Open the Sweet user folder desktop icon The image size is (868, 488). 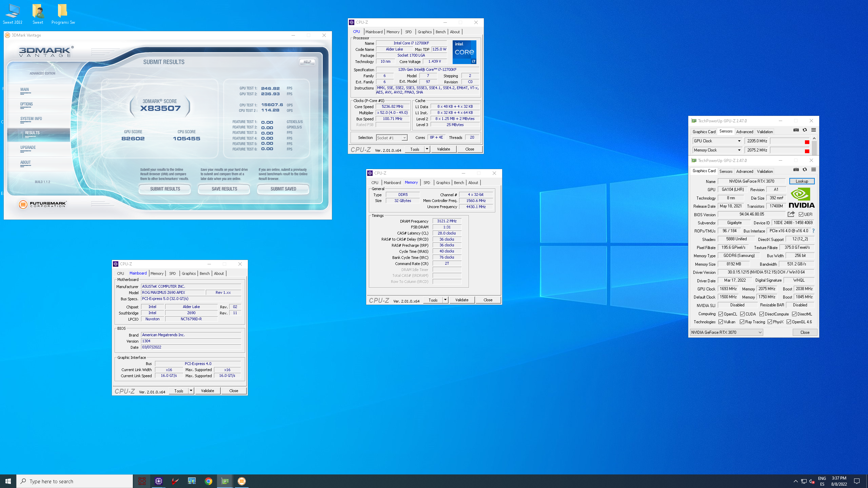click(38, 14)
